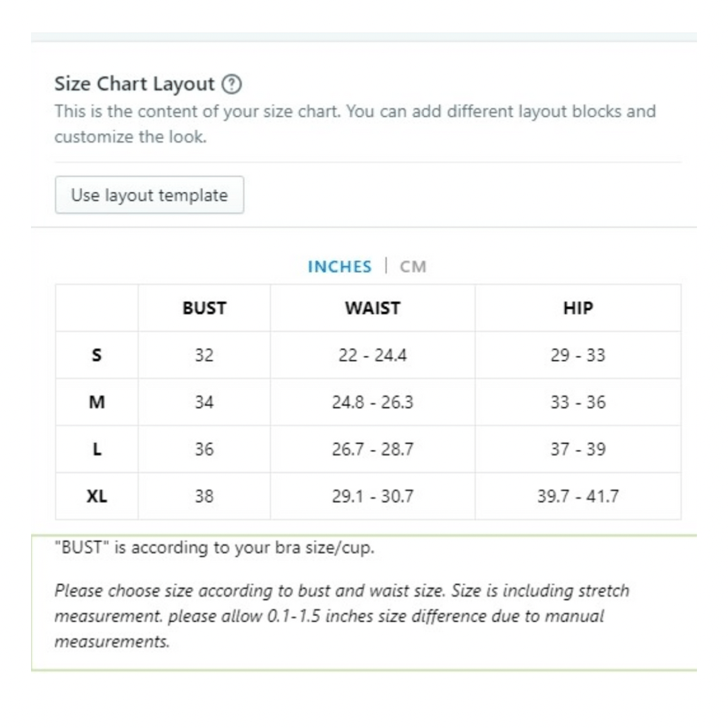Click the M size row label

click(x=97, y=402)
